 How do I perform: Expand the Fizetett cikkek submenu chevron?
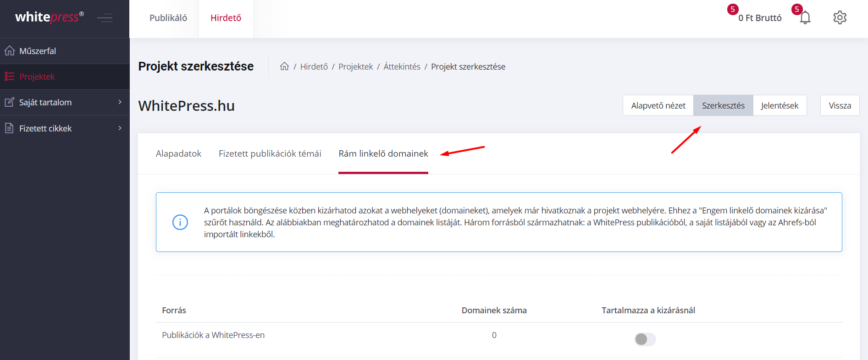tap(120, 128)
